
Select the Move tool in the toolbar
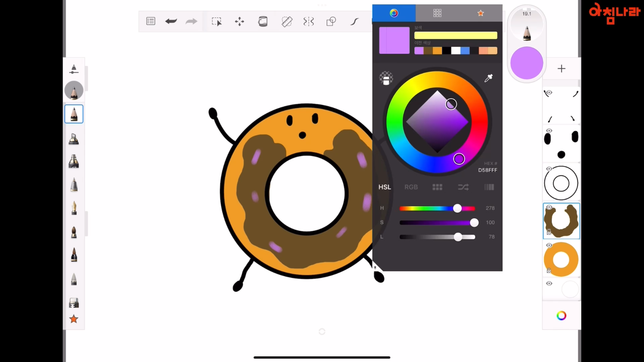click(239, 22)
